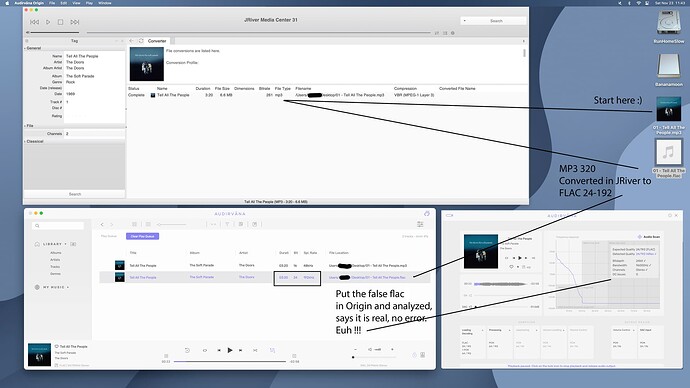
Task: Open JRiver search dropdown arrow
Action: (x=465, y=21)
